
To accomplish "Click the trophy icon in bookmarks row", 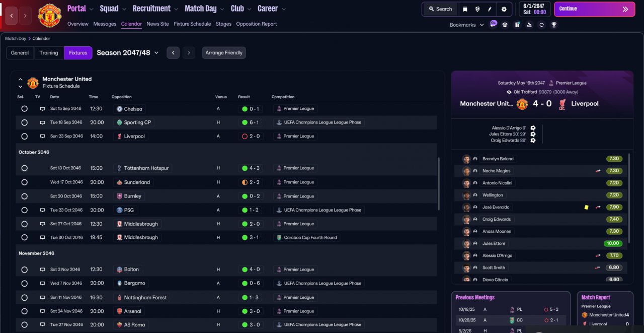I will point(554,25).
